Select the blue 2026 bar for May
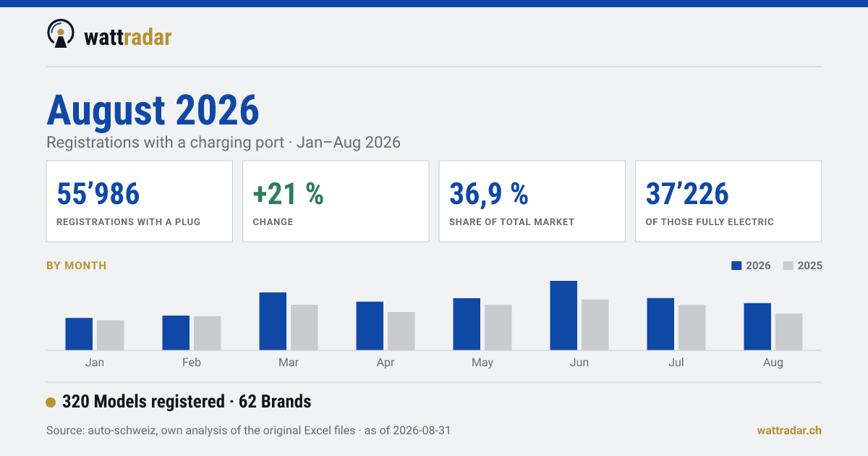Viewport: 868px width, 456px height. pyautogui.click(x=467, y=324)
